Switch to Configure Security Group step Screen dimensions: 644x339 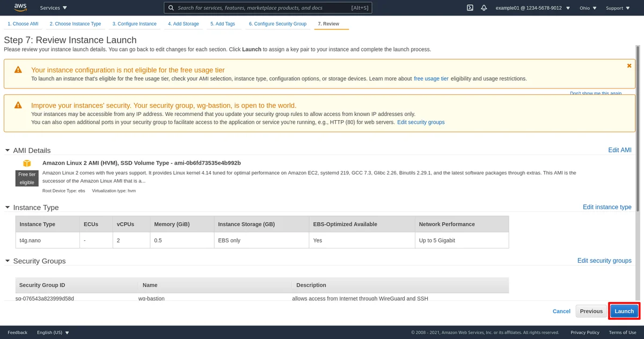(x=277, y=24)
